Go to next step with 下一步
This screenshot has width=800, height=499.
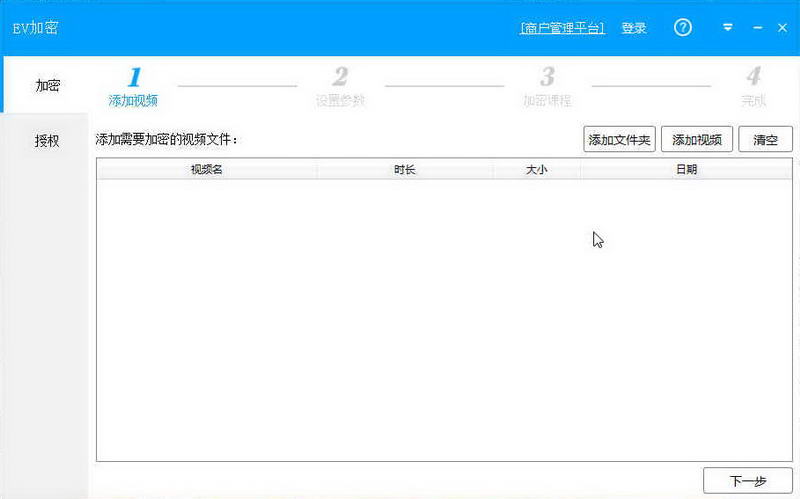tap(747, 481)
